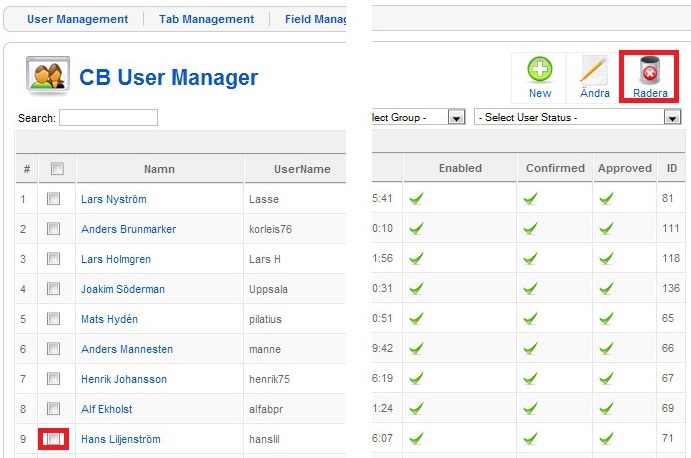Click Approved checkmark in ID 118 row
This screenshot has height=458, width=691.
pos(607,258)
